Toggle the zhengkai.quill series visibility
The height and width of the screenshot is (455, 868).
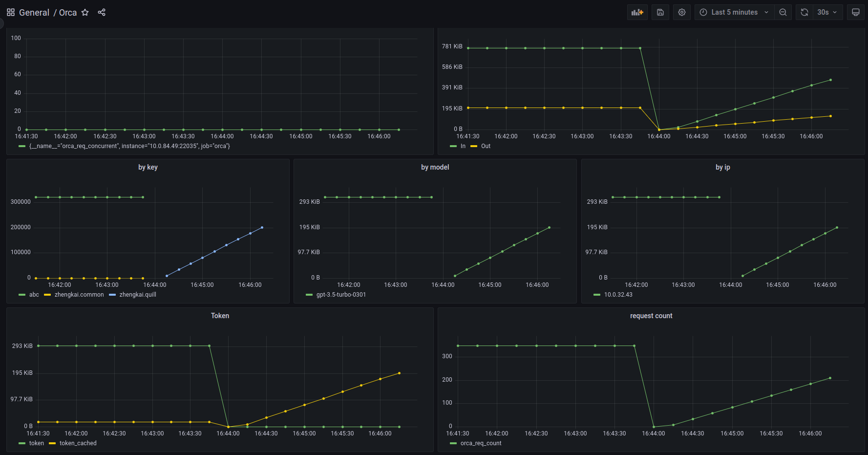coord(138,294)
